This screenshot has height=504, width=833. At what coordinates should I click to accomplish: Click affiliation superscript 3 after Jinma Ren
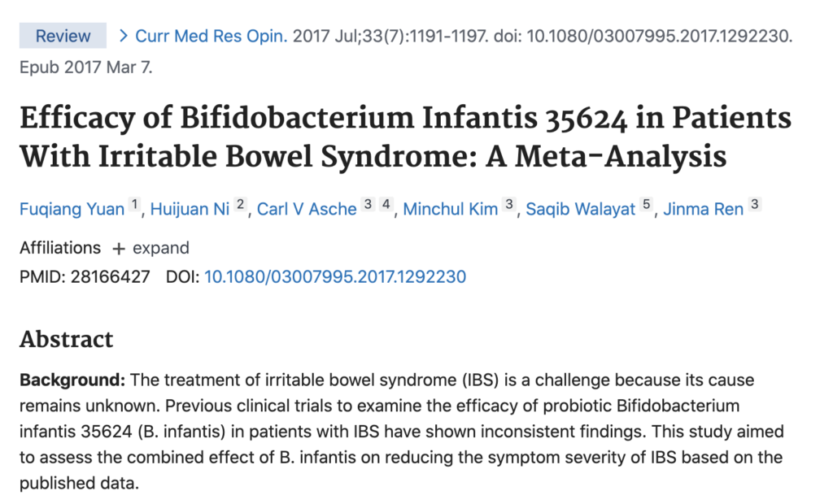click(x=754, y=206)
